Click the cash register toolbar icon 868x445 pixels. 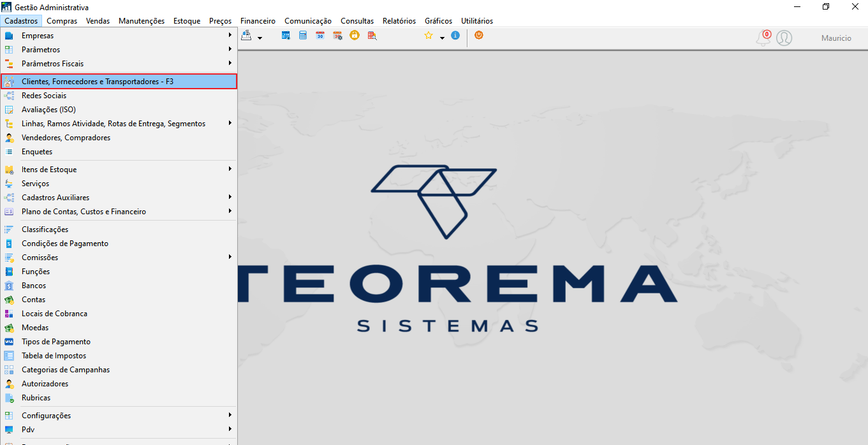[x=246, y=36]
